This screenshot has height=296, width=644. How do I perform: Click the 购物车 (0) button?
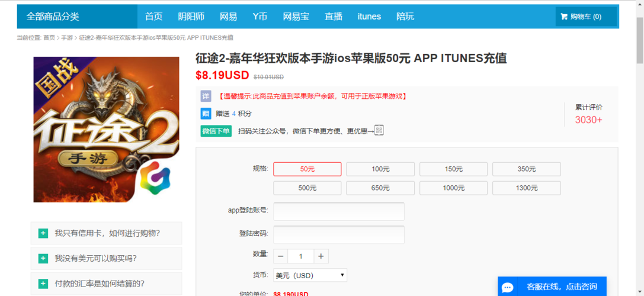pos(586,17)
